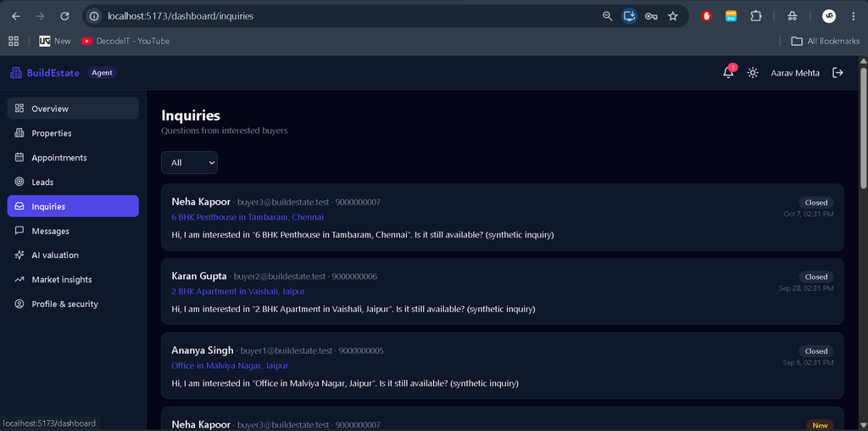Click the Agent role badge
The height and width of the screenshot is (431, 868).
point(102,73)
